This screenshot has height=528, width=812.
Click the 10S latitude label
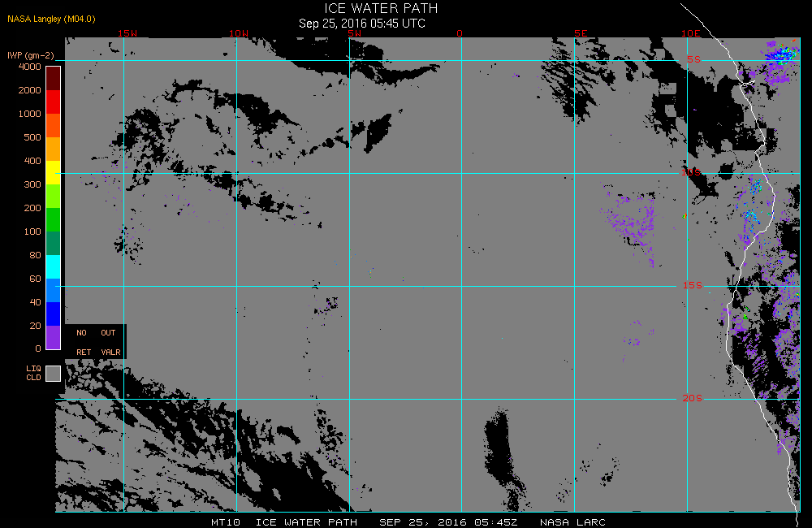pyautogui.click(x=691, y=172)
